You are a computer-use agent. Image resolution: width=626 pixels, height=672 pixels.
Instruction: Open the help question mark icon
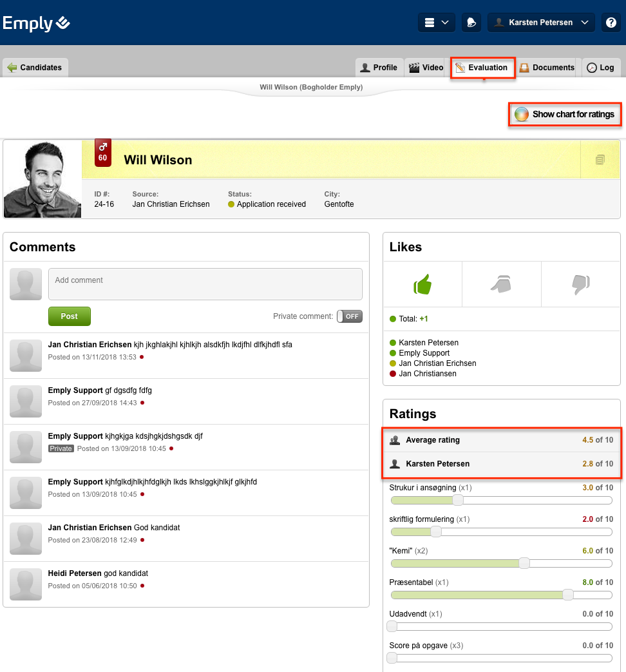coord(611,23)
